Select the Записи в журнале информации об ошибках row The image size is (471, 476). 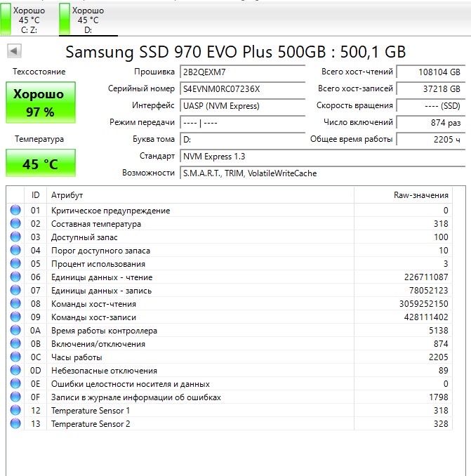click(230, 397)
